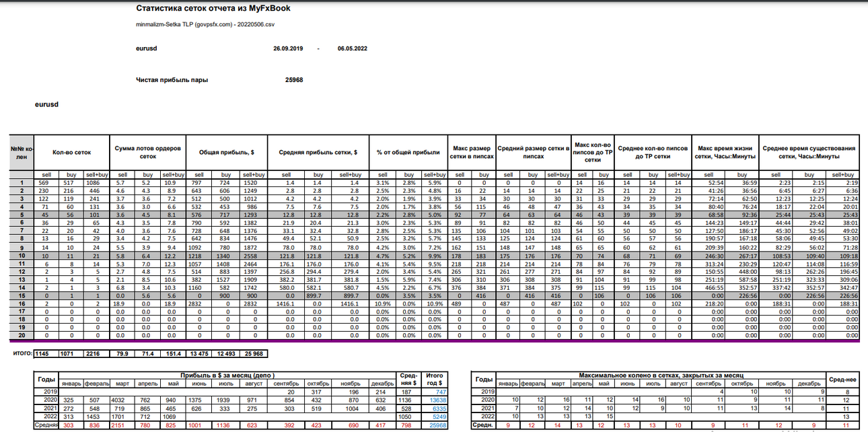Click total profit cell 1520

pyautogui.click(x=252, y=182)
